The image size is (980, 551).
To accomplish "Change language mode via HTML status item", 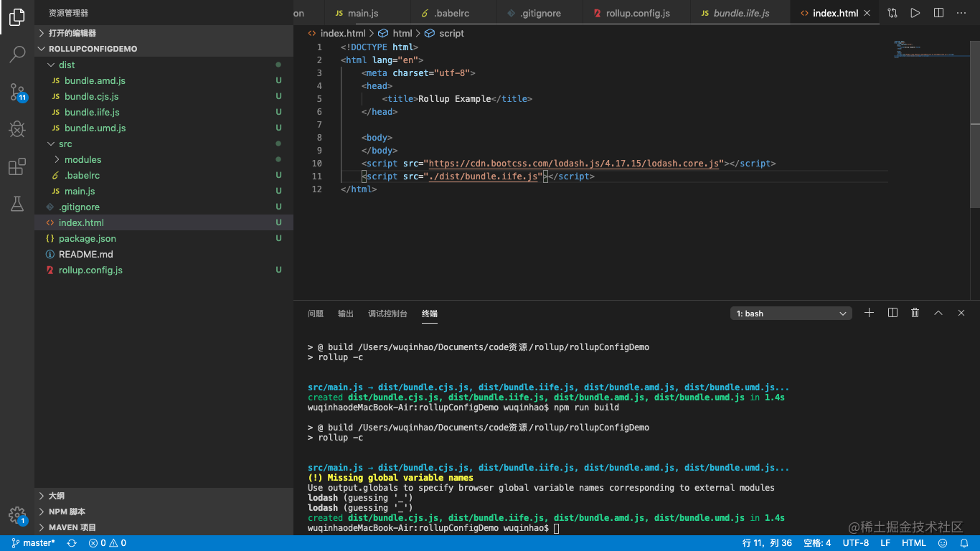I will (x=914, y=543).
